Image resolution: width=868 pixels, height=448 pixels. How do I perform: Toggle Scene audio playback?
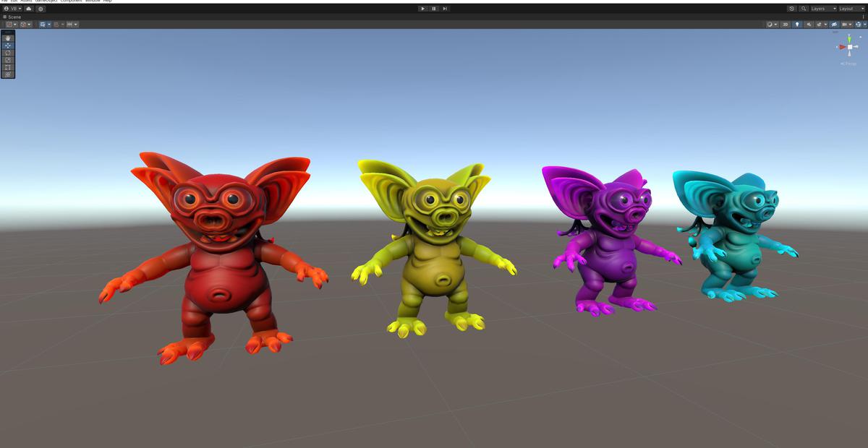point(809,25)
